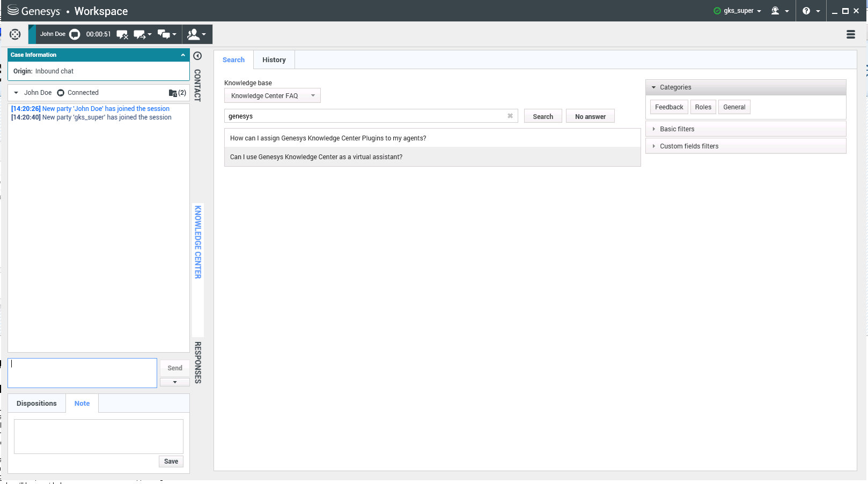Collapse the side panel with the circled arrow icon
The image size is (868, 484).
(197, 56)
